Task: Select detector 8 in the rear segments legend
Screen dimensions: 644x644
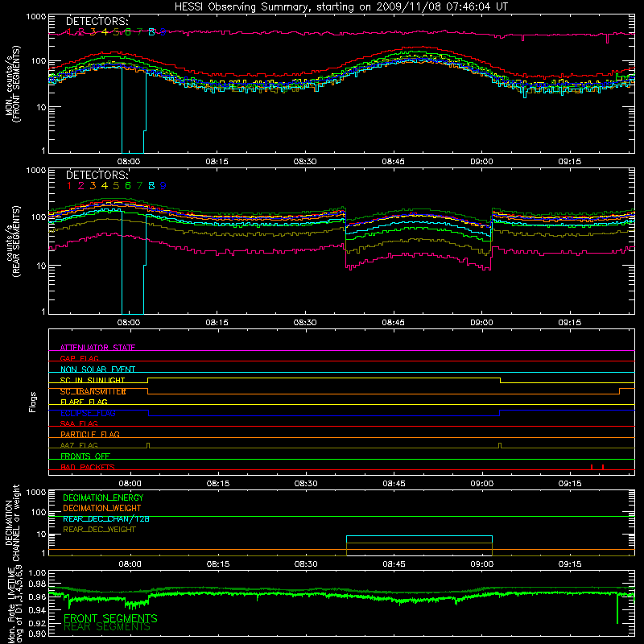Action: click(151, 186)
